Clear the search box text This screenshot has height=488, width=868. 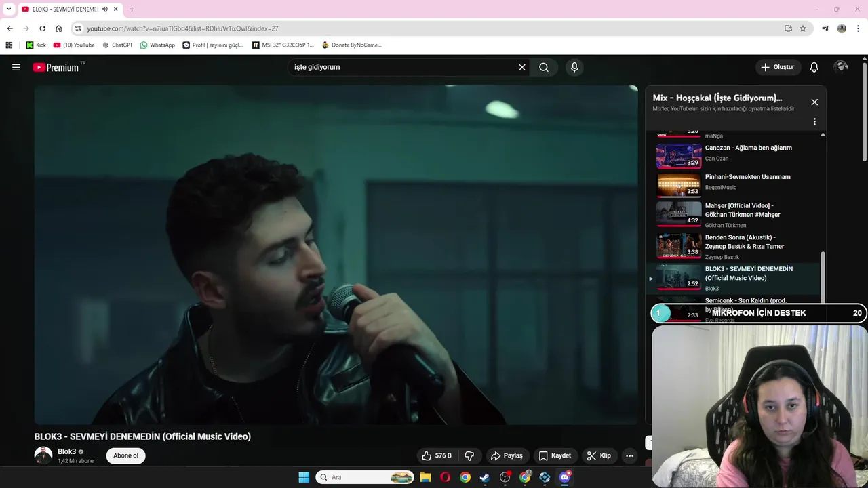(x=522, y=67)
